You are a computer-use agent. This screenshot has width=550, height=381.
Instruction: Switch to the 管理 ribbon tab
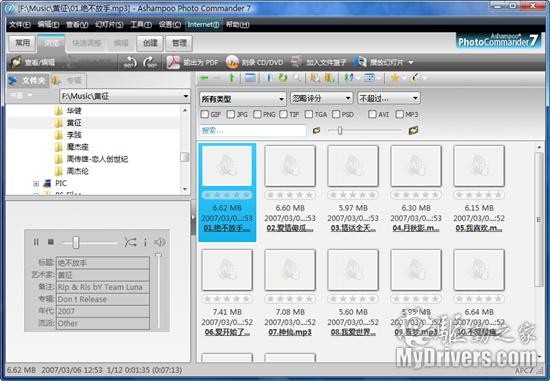point(179,43)
